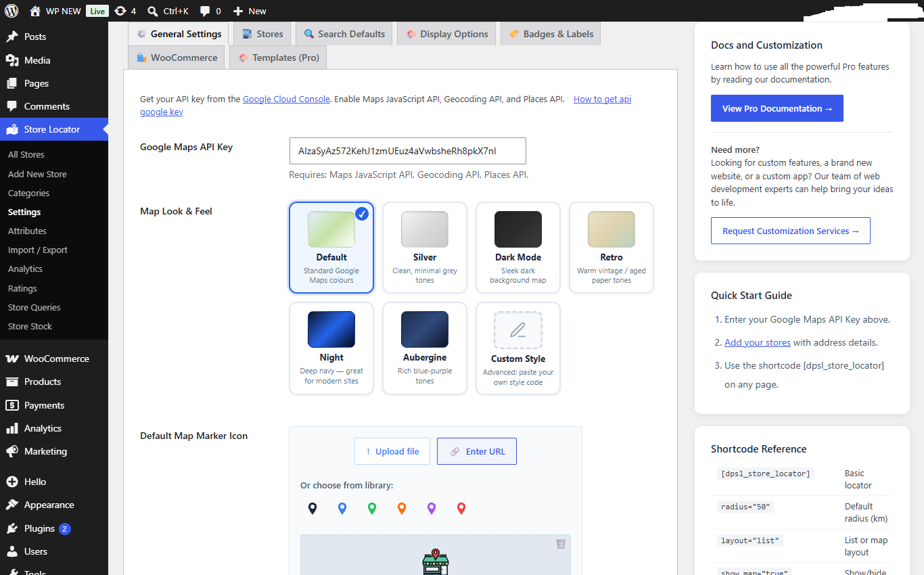Click Request Customization Services button
This screenshot has height=575, width=924.
(x=791, y=231)
